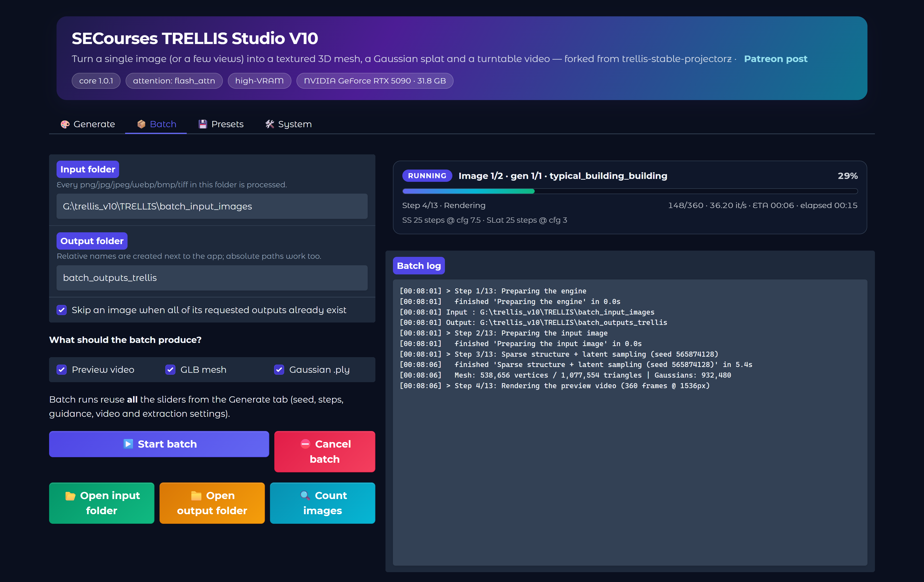Screen dimensions: 924x582
Task: Open the Presets tab
Action: coord(221,124)
